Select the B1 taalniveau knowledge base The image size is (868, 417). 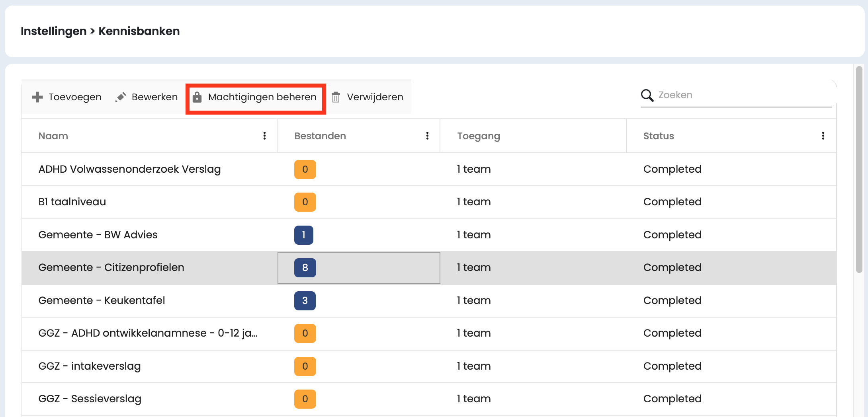[72, 202]
